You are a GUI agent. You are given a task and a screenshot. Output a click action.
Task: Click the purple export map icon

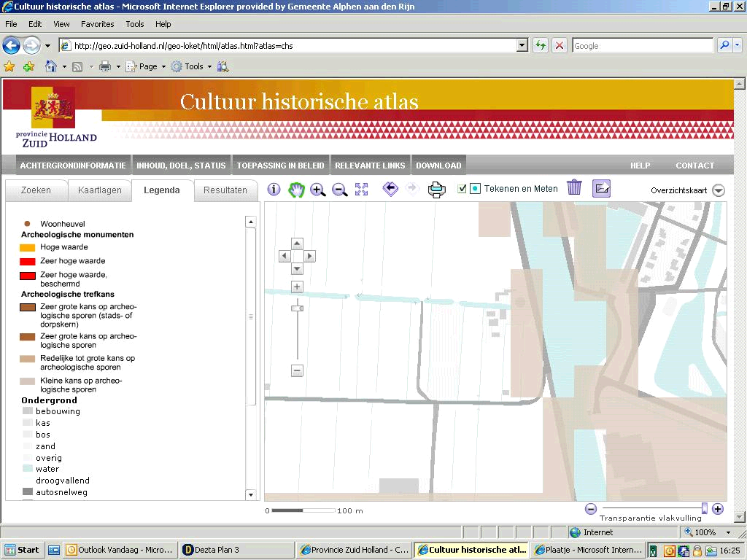[x=601, y=189]
